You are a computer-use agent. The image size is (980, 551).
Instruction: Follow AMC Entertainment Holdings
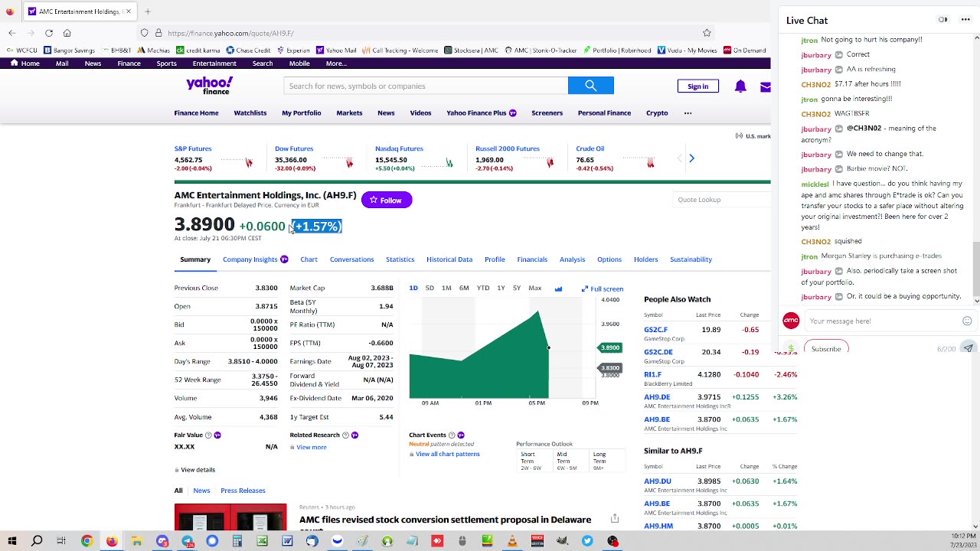pos(387,200)
